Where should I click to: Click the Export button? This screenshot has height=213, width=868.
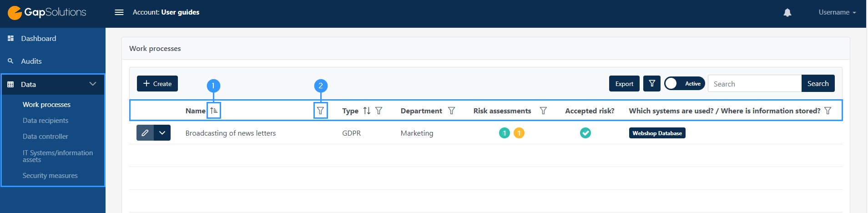(624, 84)
